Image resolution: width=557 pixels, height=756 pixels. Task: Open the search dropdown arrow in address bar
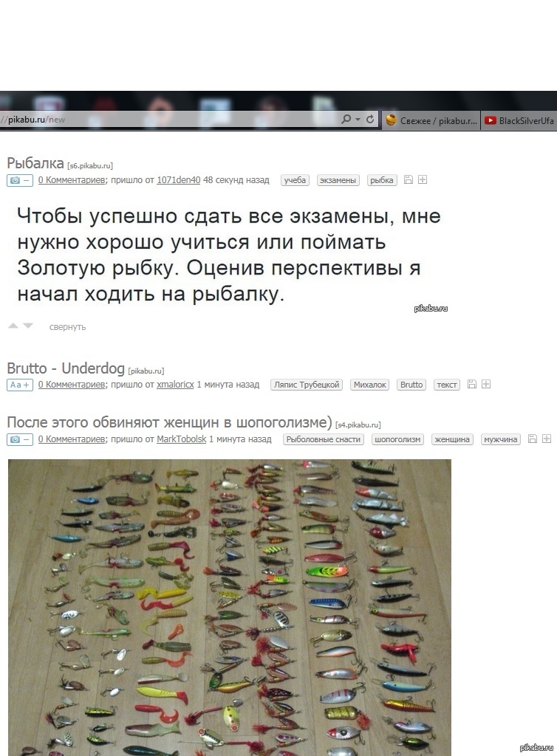coord(358,119)
